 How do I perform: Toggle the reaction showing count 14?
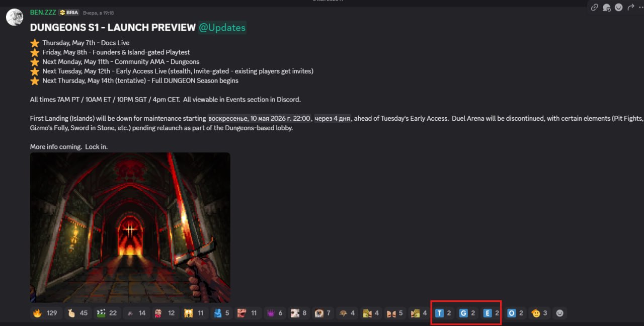pos(136,313)
